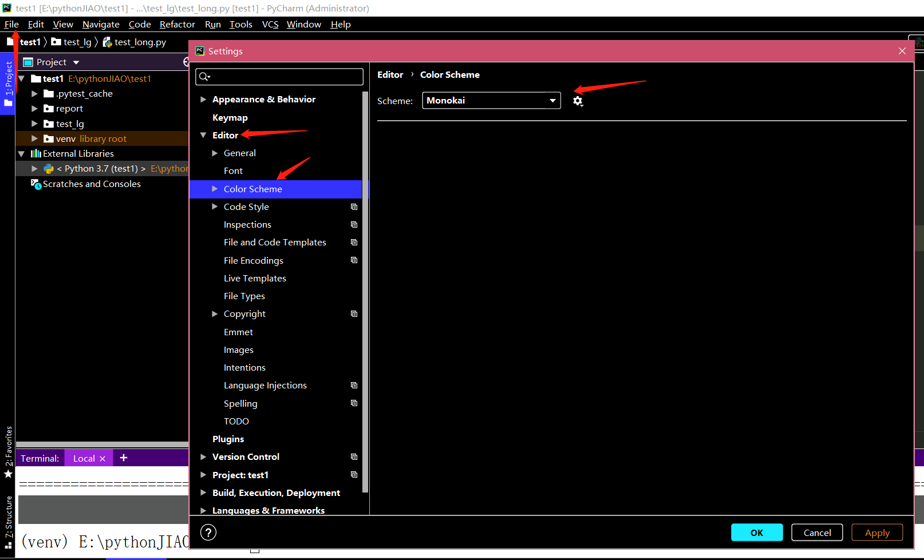The width and height of the screenshot is (924, 560).
Task: Expand the Version Control section
Action: pos(203,457)
